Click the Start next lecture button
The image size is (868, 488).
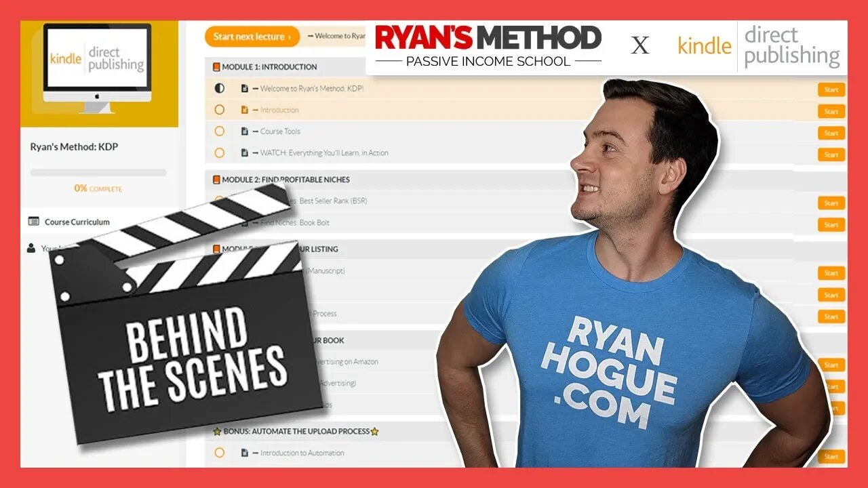point(252,37)
